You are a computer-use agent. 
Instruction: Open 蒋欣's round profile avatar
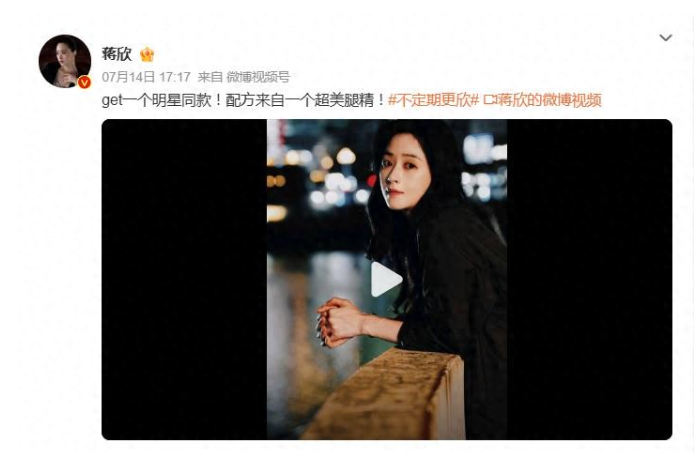[65, 61]
